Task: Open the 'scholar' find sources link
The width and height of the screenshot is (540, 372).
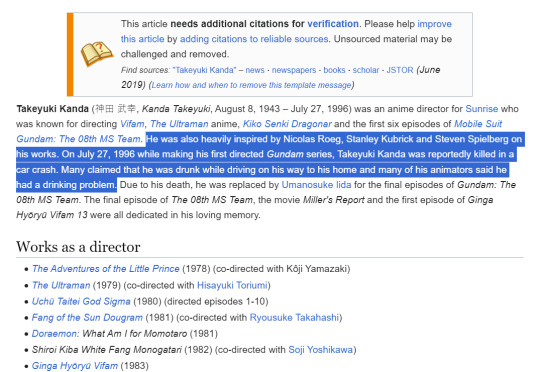Action: (366, 70)
